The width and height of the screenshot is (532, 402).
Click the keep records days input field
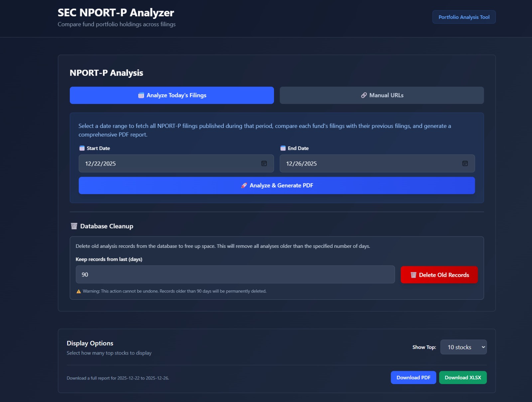click(235, 274)
